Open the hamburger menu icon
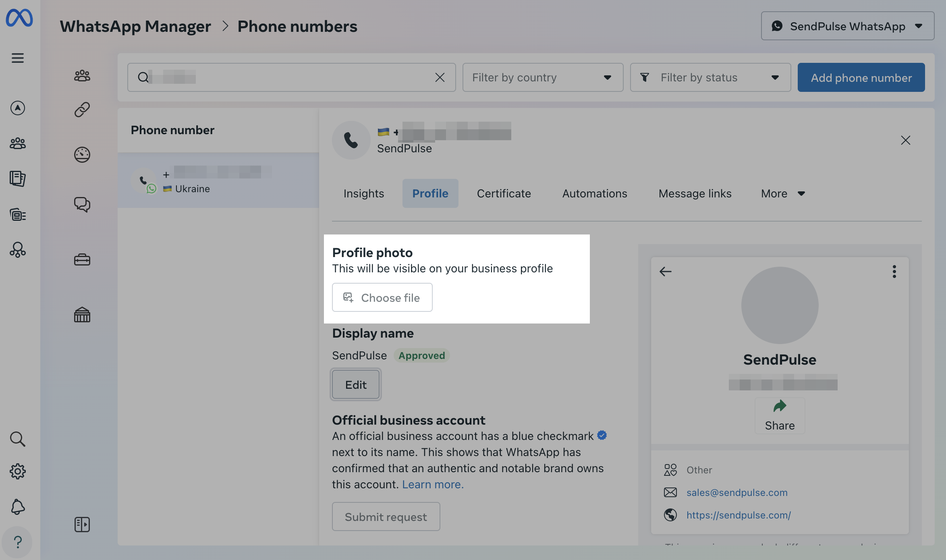Viewport: 946px width, 560px height. click(x=17, y=58)
